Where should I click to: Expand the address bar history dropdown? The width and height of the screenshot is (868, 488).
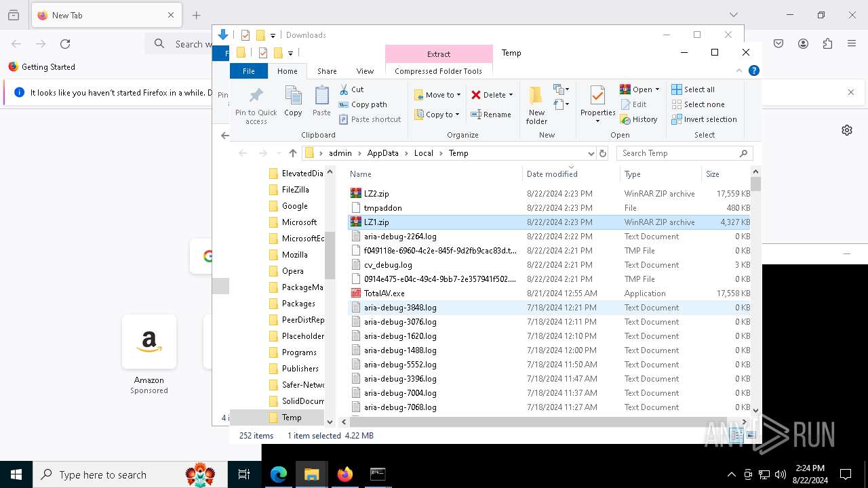[x=591, y=153]
